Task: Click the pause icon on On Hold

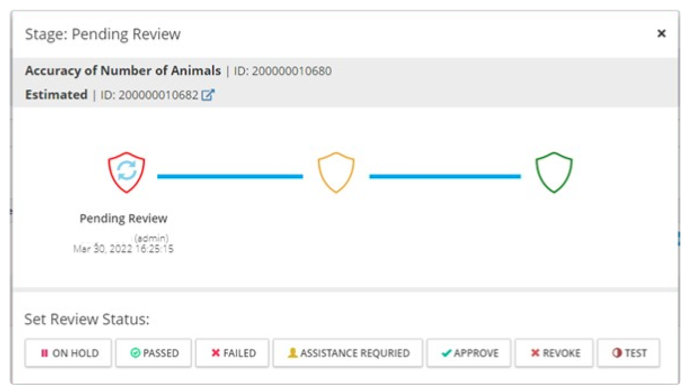Action: tap(44, 353)
